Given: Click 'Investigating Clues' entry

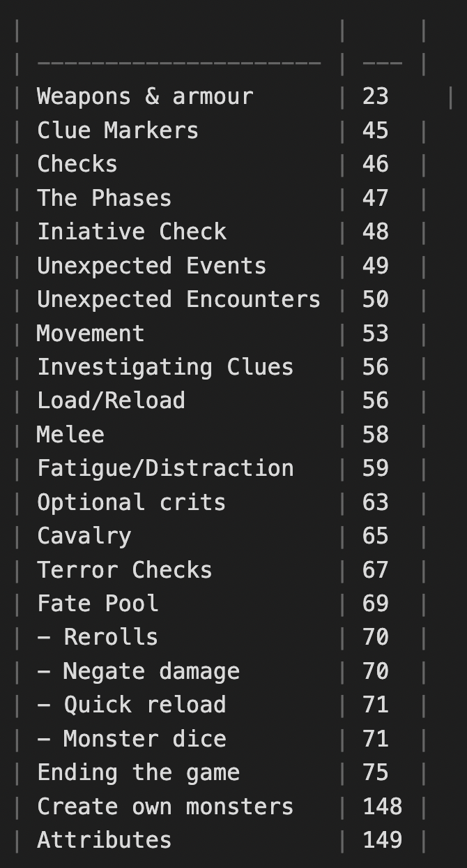Looking at the screenshot, I should coord(165,367).
